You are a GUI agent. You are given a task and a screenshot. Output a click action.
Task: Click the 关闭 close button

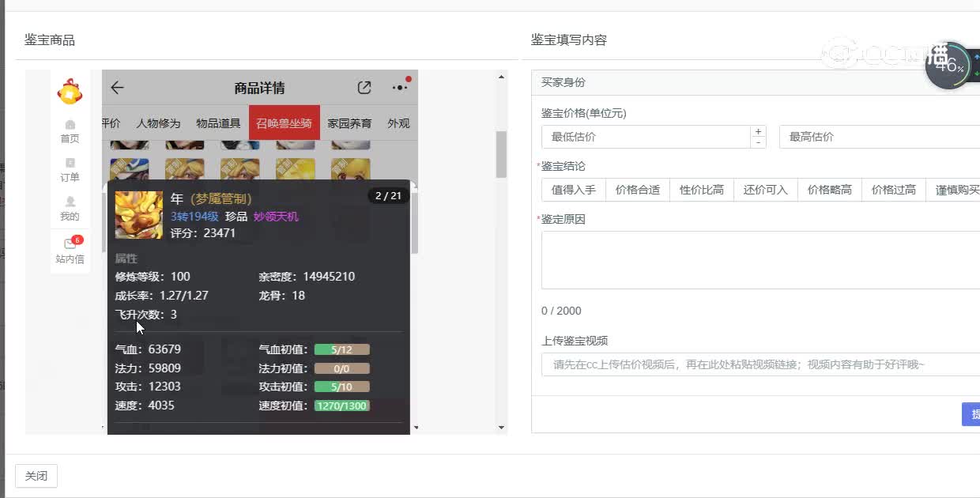coord(36,475)
